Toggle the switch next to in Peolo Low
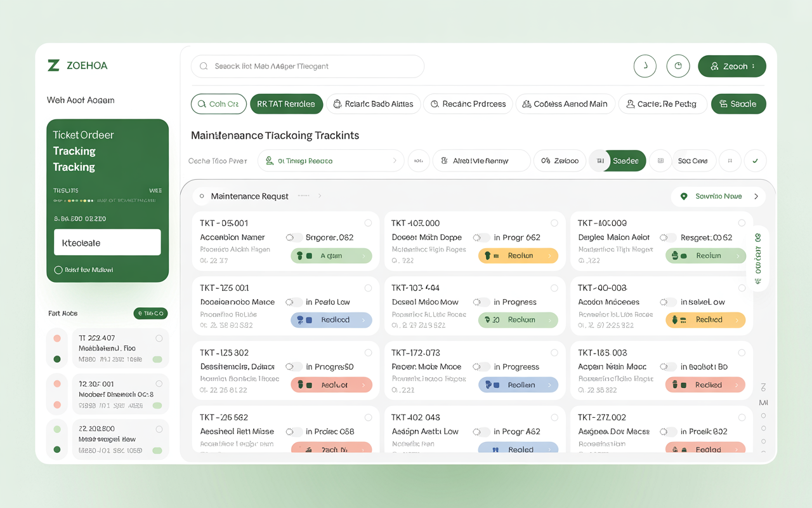Viewport: 812px width, 508px height. [294, 302]
